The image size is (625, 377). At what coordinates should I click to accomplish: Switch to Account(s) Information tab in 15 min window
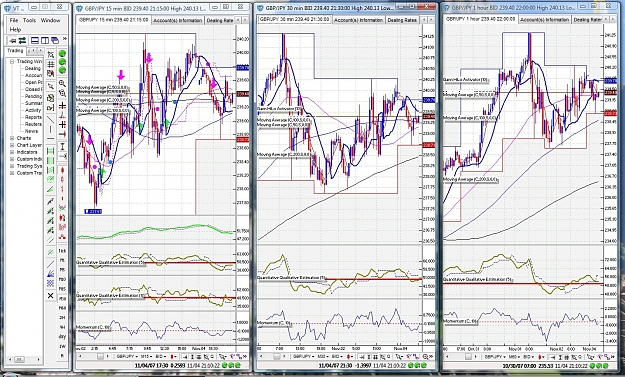(178, 20)
